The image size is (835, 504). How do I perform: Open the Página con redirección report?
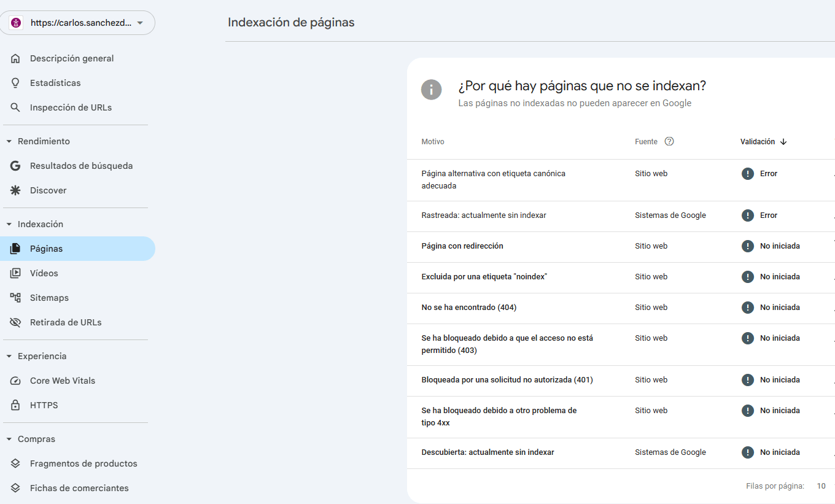(x=462, y=246)
